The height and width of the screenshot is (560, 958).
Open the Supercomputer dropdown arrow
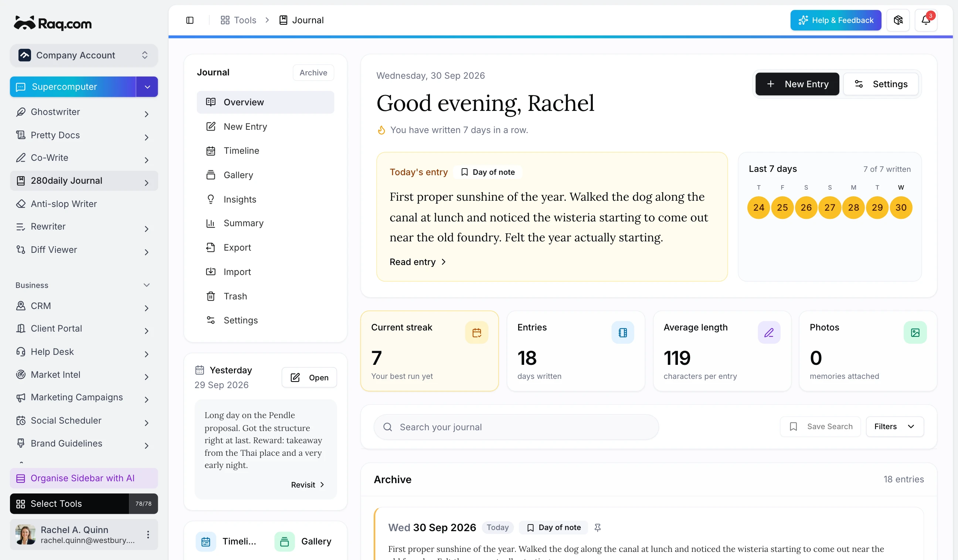(x=147, y=87)
